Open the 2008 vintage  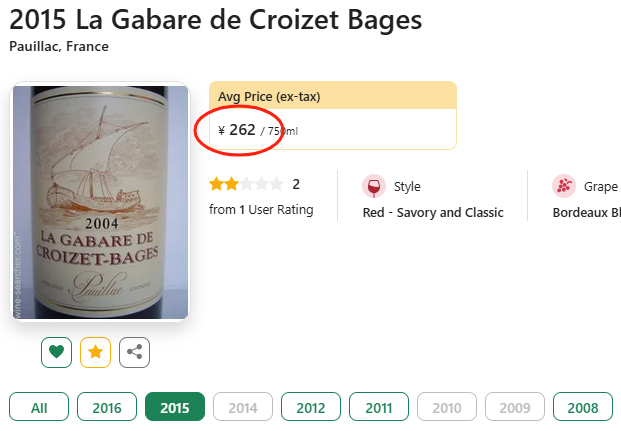tap(583, 408)
